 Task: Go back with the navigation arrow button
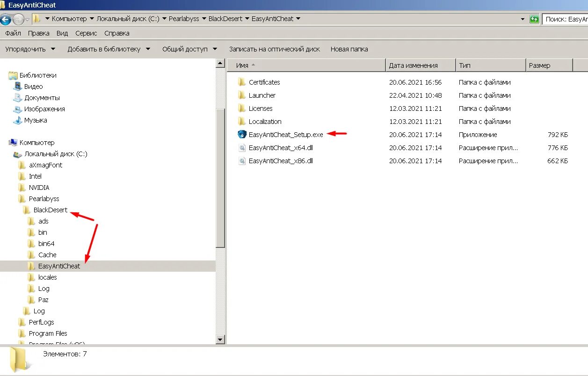pyautogui.click(x=5, y=20)
